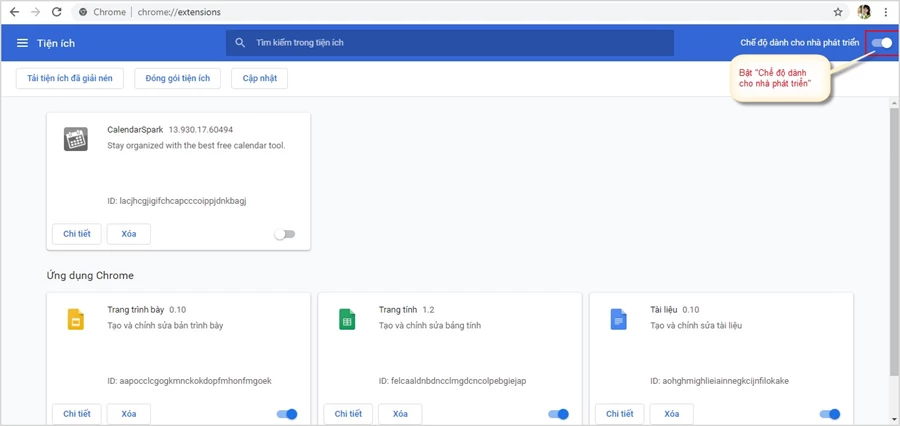Disable the Tài liệu app

[x=830, y=414]
